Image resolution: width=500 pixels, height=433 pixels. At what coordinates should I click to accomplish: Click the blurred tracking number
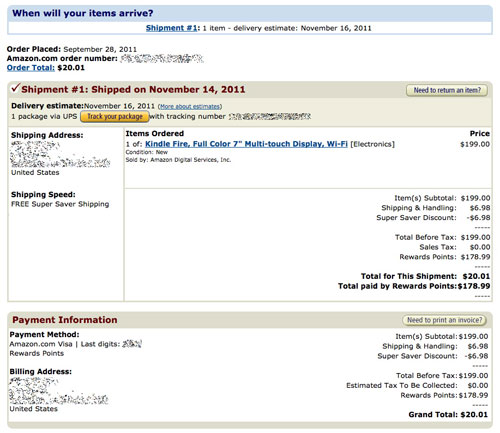point(270,116)
